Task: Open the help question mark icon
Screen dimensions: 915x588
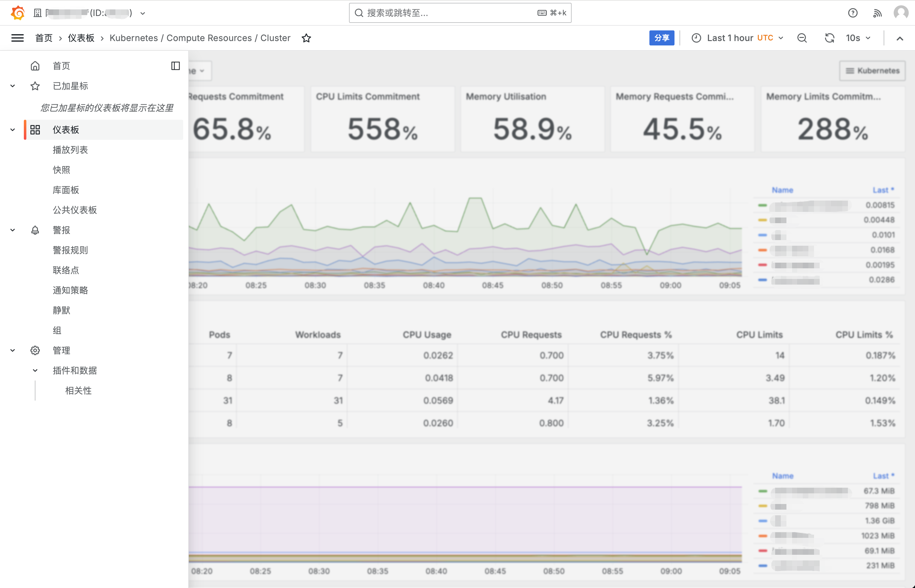Action: coord(852,13)
